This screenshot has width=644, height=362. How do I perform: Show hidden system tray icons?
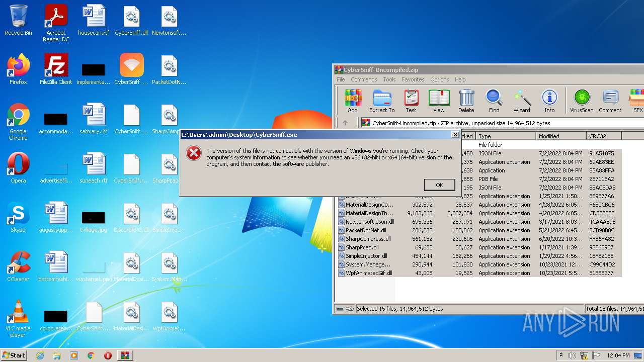click(x=561, y=355)
